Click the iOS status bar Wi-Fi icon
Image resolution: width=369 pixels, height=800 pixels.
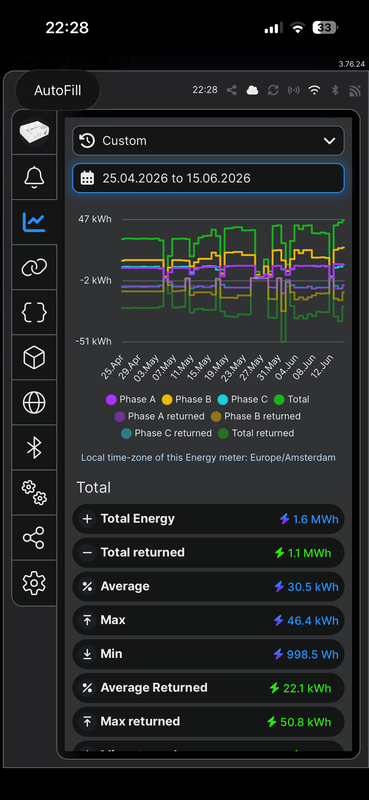298,28
